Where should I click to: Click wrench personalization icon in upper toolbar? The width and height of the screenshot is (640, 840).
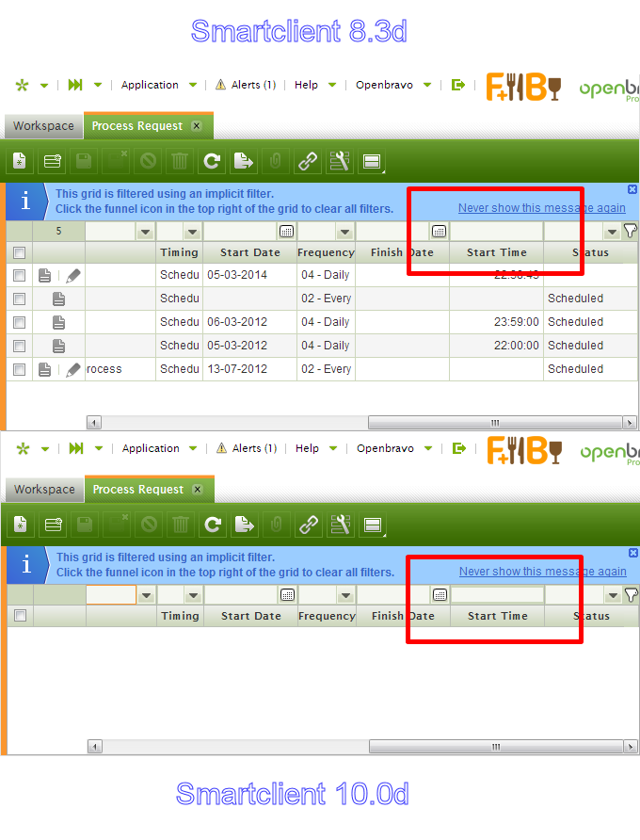(340, 161)
